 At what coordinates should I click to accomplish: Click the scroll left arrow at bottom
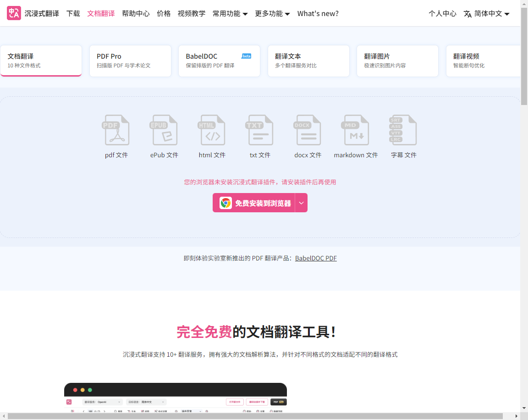pos(3,416)
